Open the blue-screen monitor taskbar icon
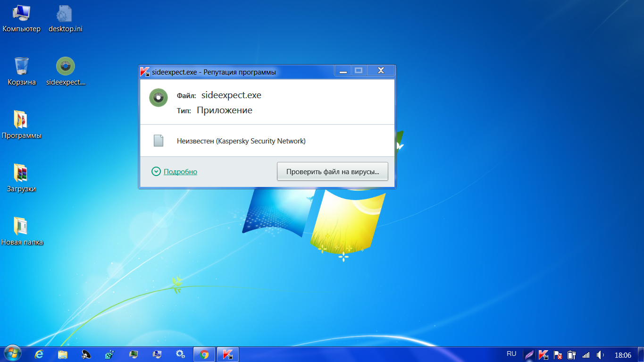 157,354
